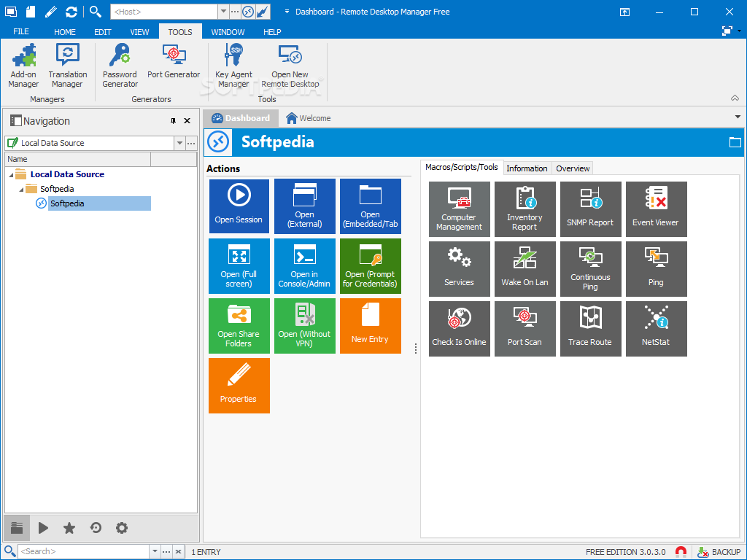Image resolution: width=747 pixels, height=560 pixels.
Task: Click the refresh icon in title bar
Action: pos(71,12)
